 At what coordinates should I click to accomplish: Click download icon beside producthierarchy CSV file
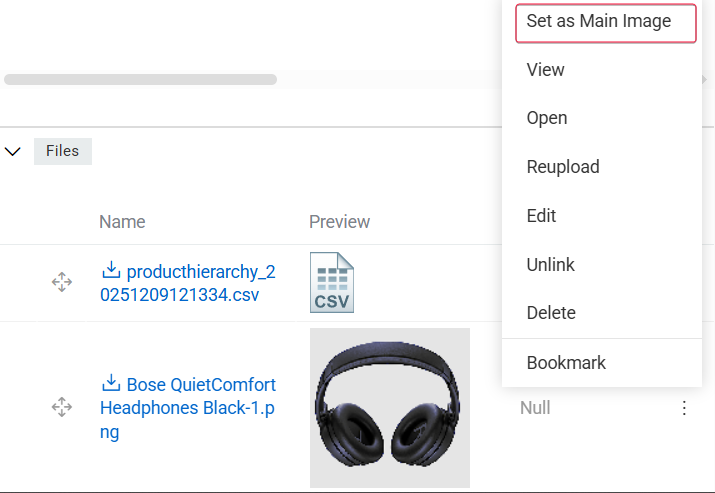click(111, 271)
